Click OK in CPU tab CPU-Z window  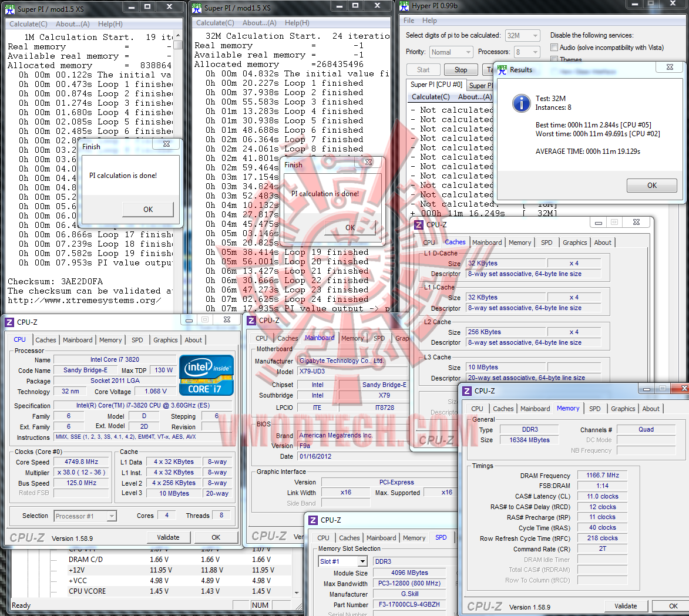click(x=216, y=537)
